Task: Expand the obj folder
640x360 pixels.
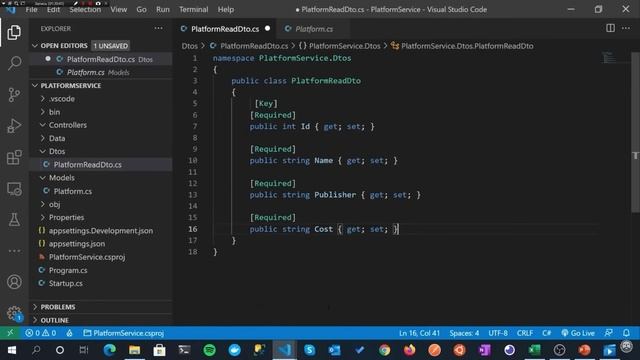Action: [x=54, y=204]
